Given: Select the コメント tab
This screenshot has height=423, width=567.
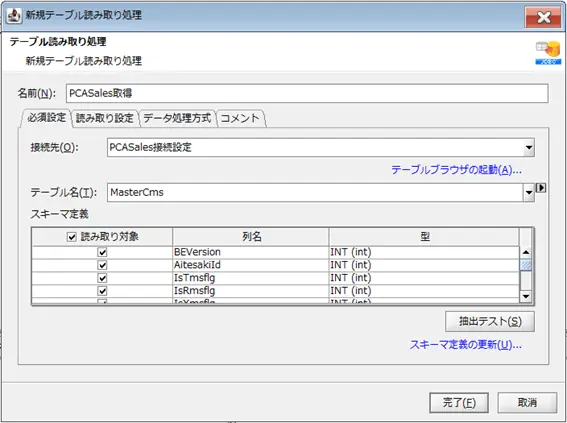Looking at the screenshot, I should pos(240,118).
